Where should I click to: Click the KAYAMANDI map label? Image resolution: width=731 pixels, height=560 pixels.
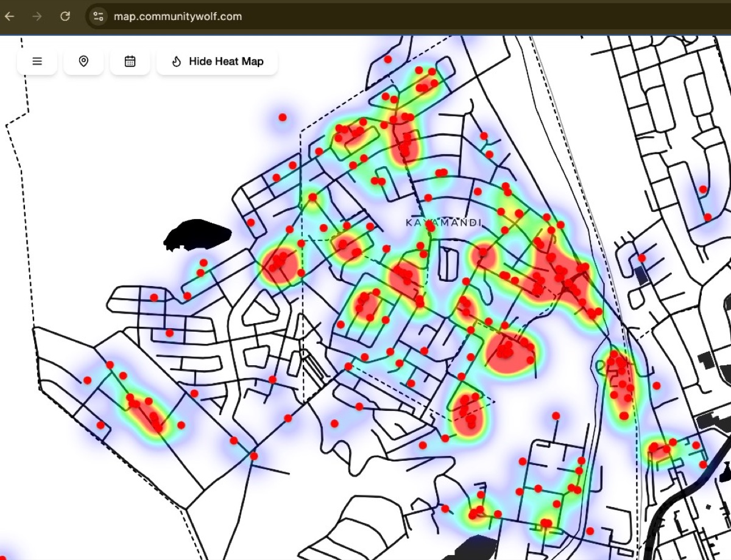coord(443,223)
